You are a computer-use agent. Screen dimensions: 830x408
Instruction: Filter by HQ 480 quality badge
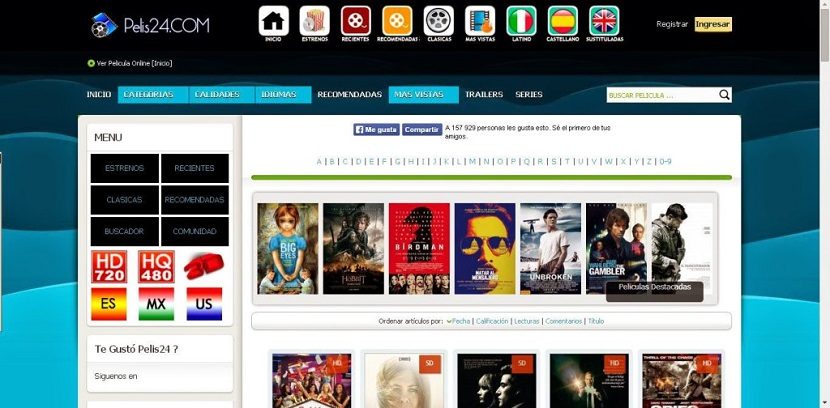[x=156, y=266]
